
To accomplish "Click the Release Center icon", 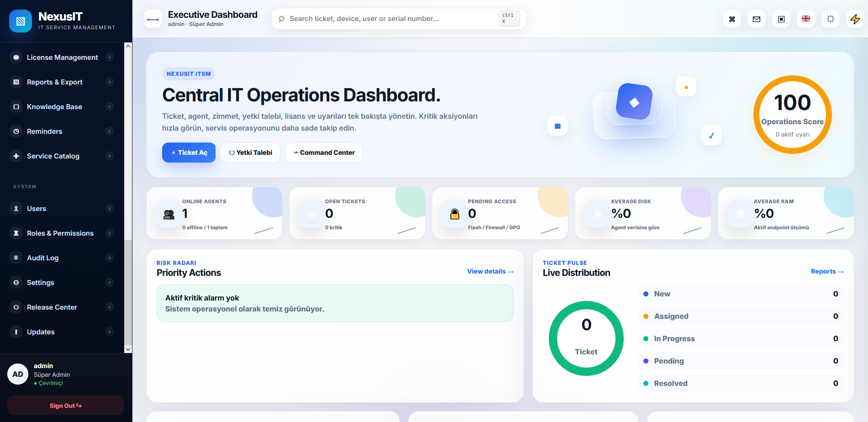I will click(x=16, y=307).
